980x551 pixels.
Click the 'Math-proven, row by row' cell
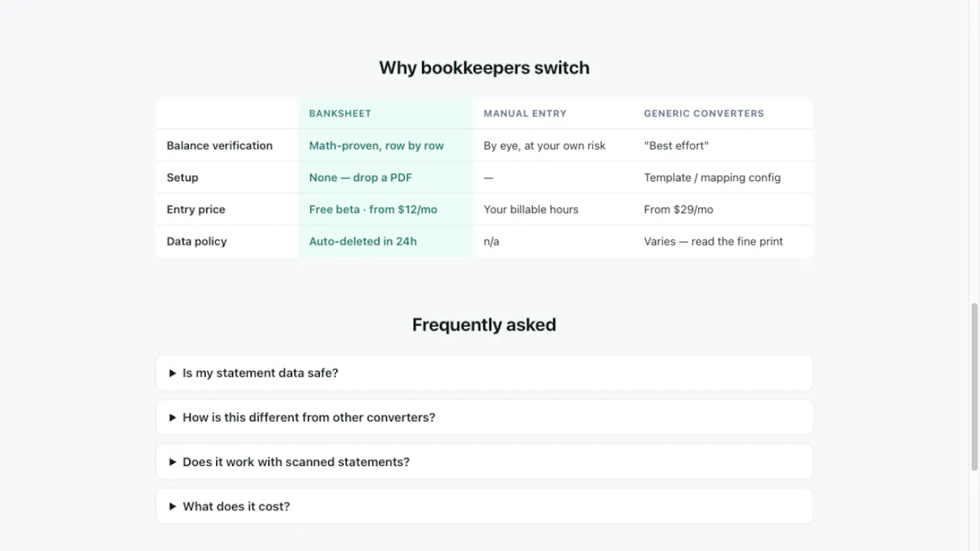(386, 146)
